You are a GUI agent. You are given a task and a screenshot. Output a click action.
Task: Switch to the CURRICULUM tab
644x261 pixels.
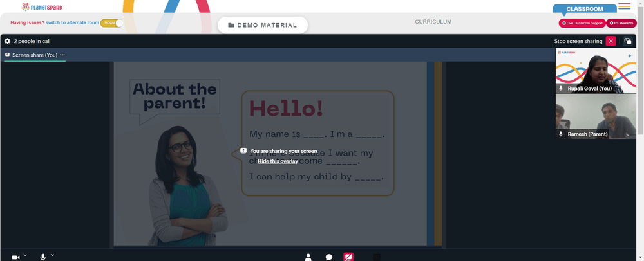433,22
